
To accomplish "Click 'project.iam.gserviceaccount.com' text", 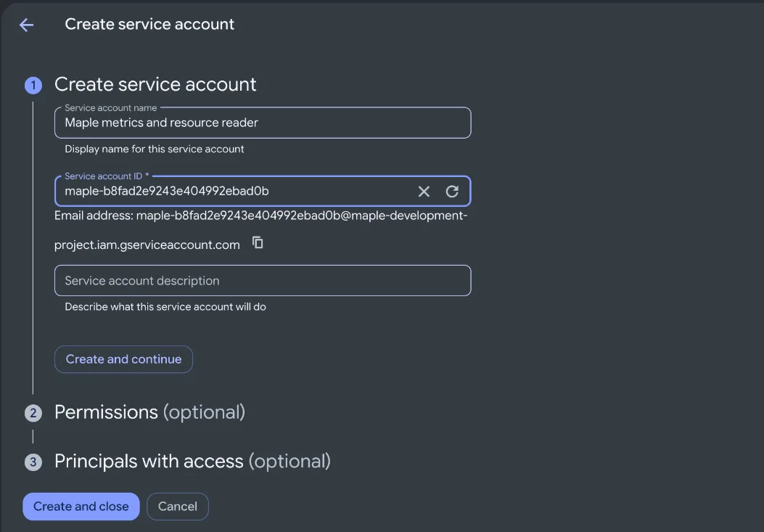I will click(x=147, y=245).
